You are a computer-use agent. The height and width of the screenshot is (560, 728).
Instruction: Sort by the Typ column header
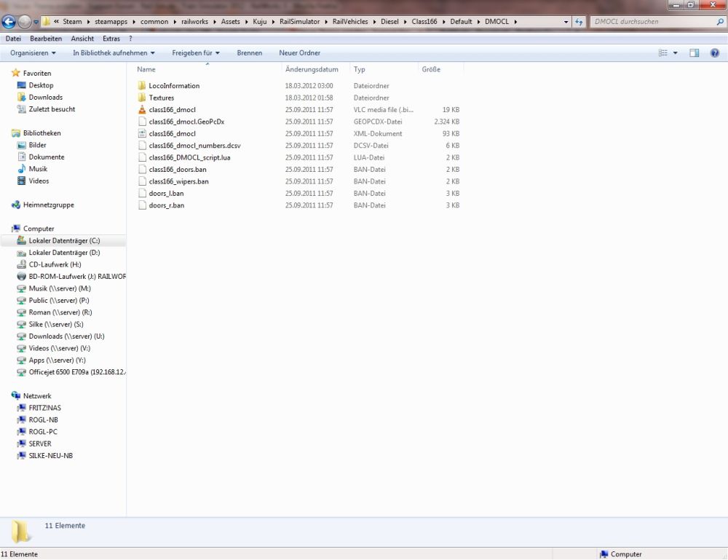click(x=360, y=69)
